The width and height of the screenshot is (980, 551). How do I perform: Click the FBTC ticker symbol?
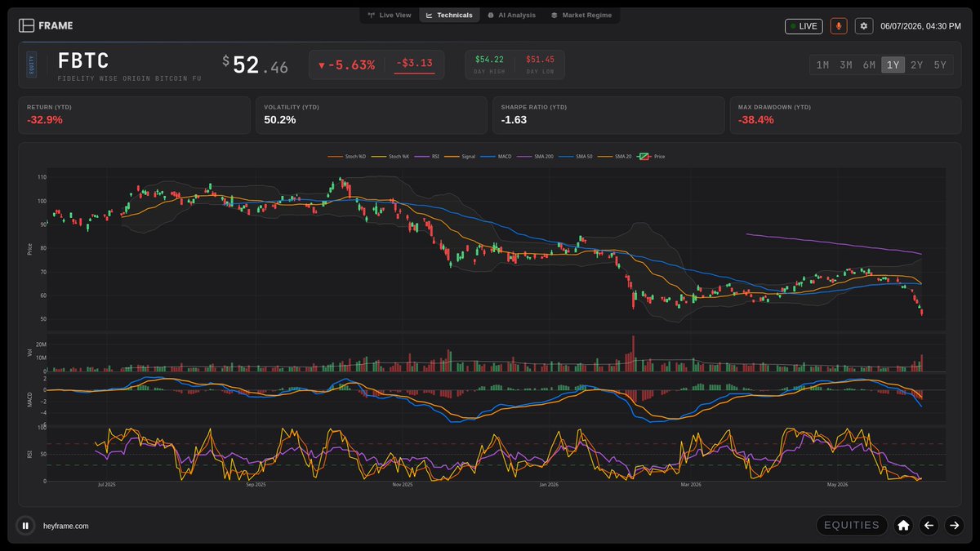(x=83, y=61)
